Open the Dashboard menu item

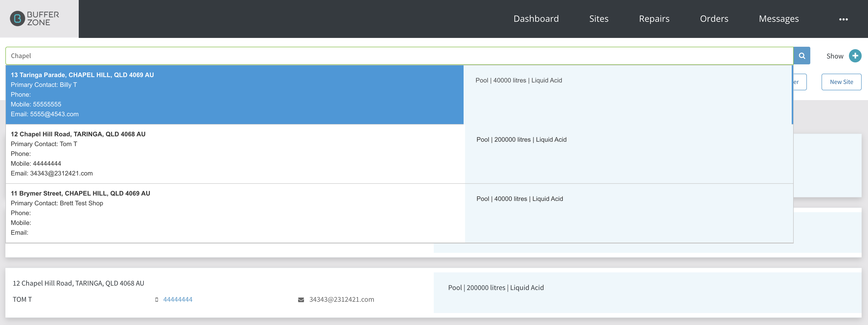pos(536,19)
